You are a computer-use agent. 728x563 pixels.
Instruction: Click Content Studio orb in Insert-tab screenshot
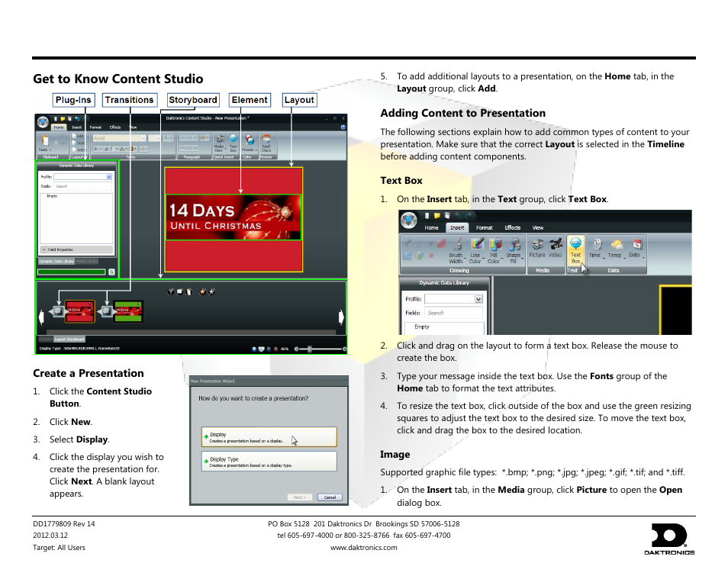pos(409,220)
